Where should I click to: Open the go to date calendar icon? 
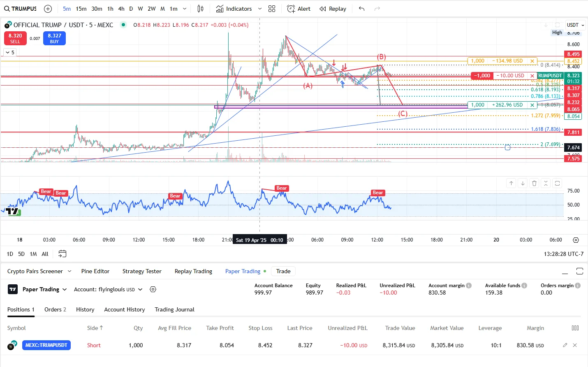click(x=62, y=254)
